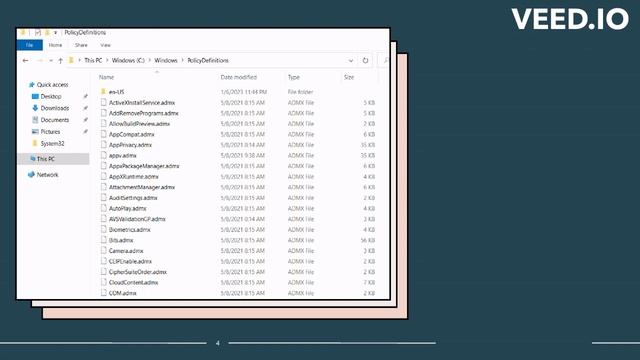Go back with the Back arrow
Screen dimensions: 640x360
[25, 60]
